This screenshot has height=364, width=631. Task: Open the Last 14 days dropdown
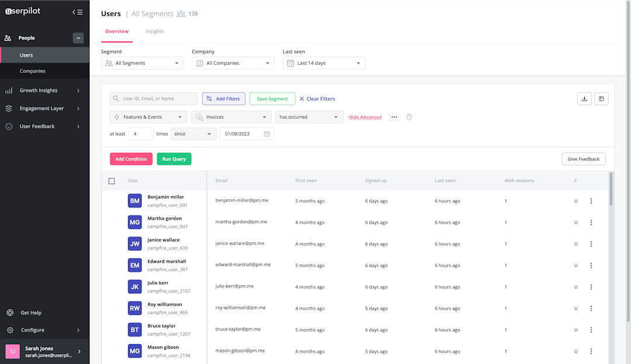pyautogui.click(x=324, y=63)
